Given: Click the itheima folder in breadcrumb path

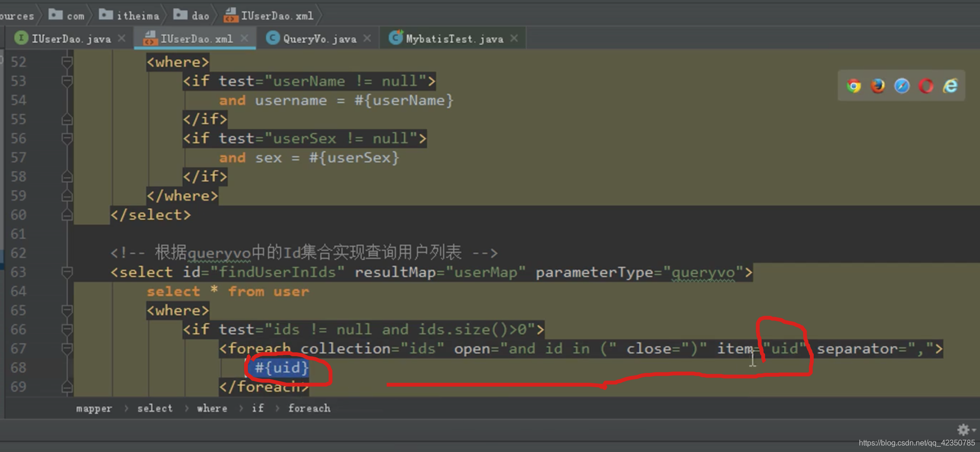Looking at the screenshot, I should (x=129, y=15).
